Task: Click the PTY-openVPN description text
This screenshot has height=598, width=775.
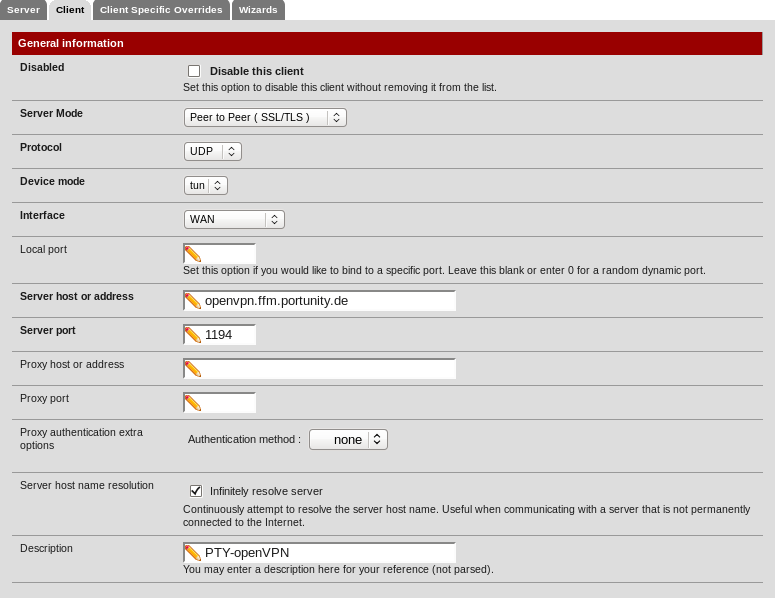Action: click(x=247, y=553)
